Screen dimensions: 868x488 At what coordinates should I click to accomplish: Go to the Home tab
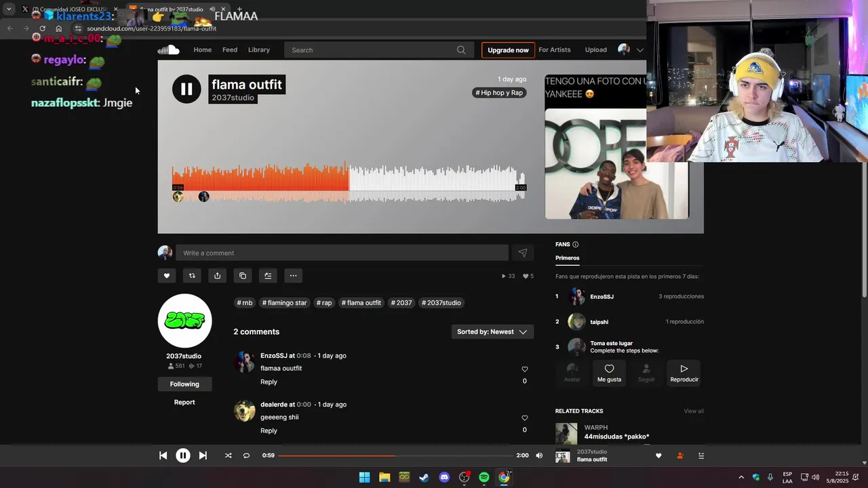203,49
